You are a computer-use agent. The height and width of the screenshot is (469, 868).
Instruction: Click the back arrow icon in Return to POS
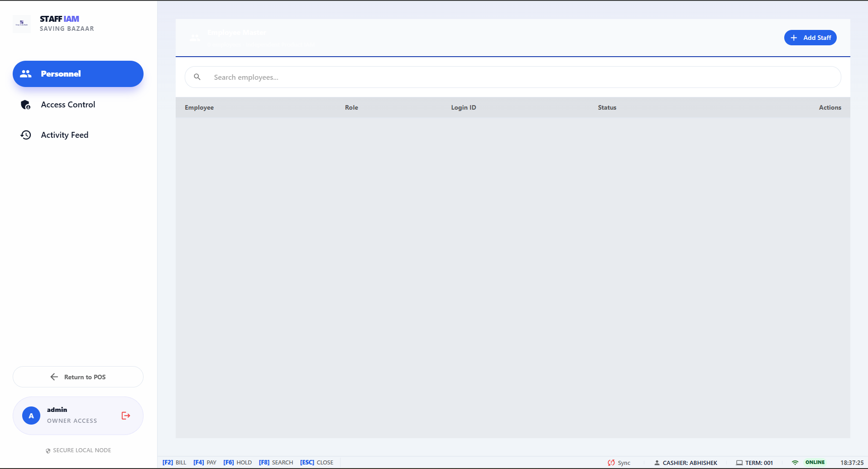coord(54,377)
